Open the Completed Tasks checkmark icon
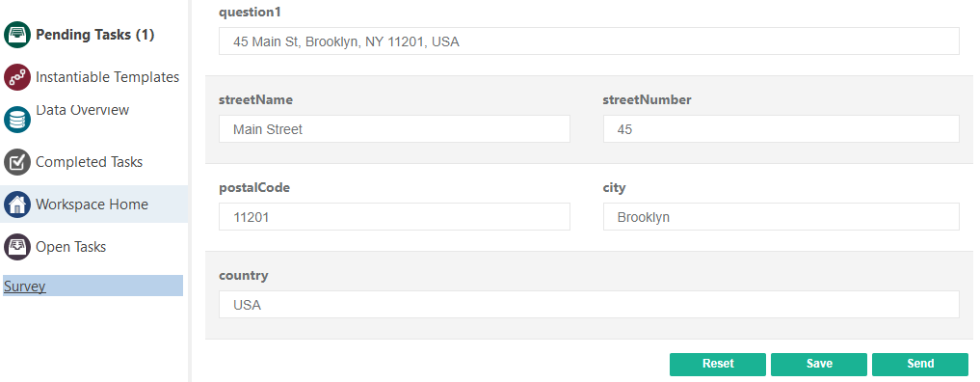 (x=17, y=162)
